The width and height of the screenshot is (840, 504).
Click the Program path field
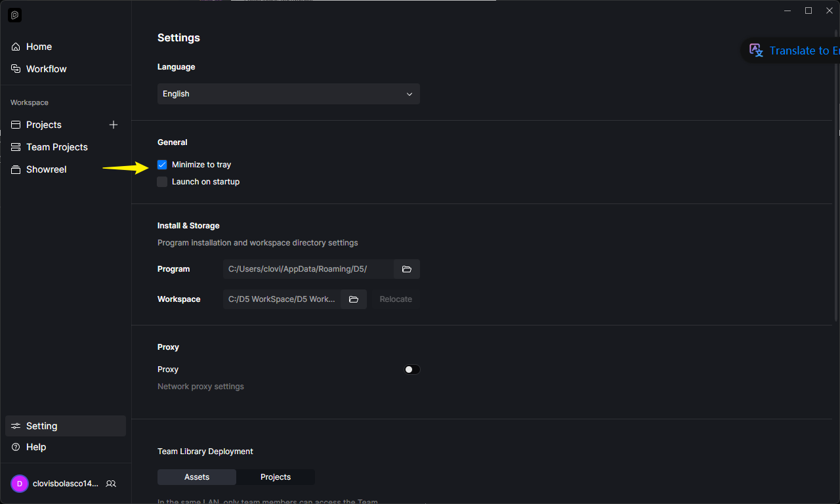pos(308,269)
